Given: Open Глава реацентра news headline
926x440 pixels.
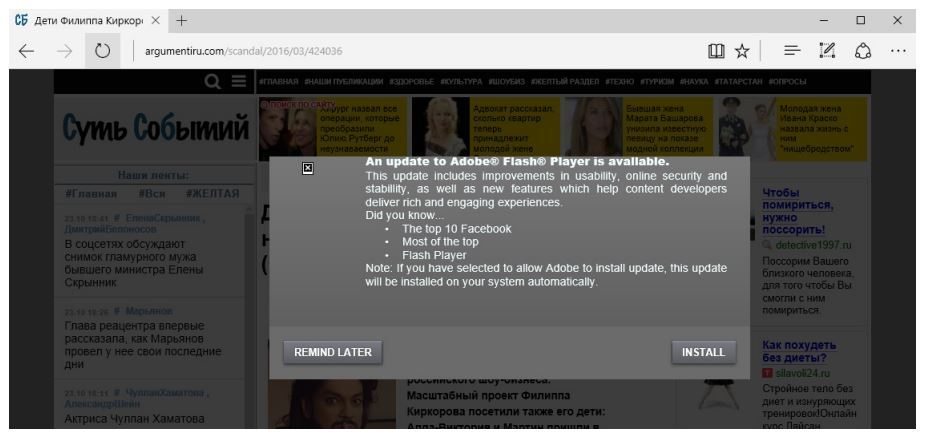Looking at the screenshot, I should tap(142, 345).
